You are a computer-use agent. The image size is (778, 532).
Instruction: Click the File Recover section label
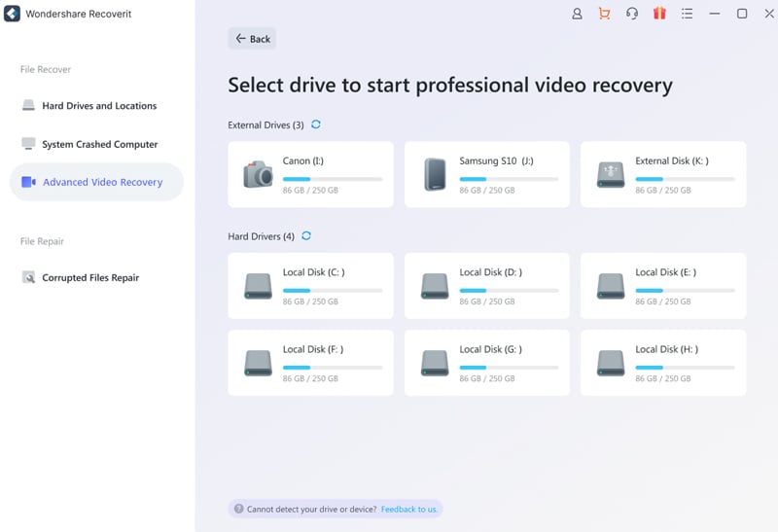46,69
